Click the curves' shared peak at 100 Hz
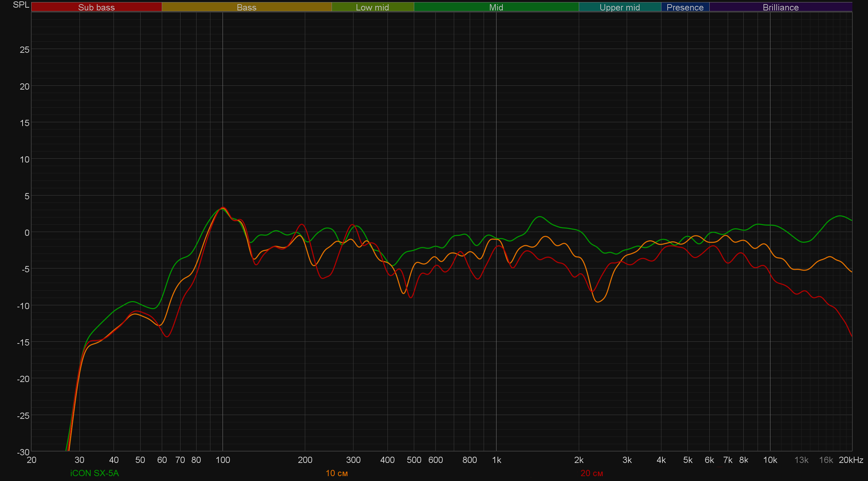The image size is (868, 481). point(223,208)
